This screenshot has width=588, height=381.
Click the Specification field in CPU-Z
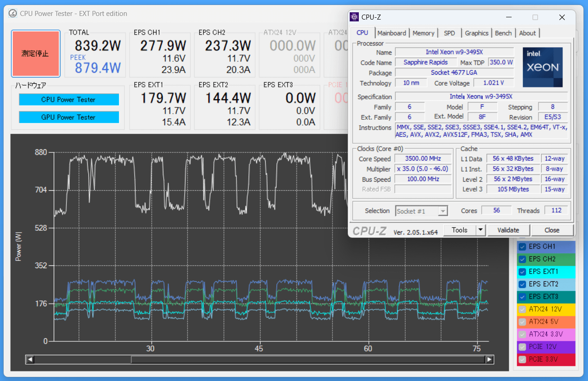tap(481, 97)
